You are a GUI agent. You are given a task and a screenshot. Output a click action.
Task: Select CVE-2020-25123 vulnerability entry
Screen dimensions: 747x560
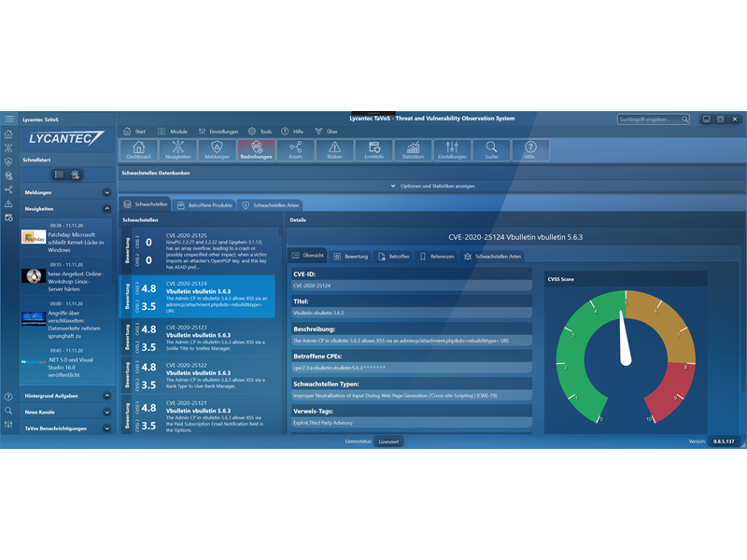click(x=197, y=338)
